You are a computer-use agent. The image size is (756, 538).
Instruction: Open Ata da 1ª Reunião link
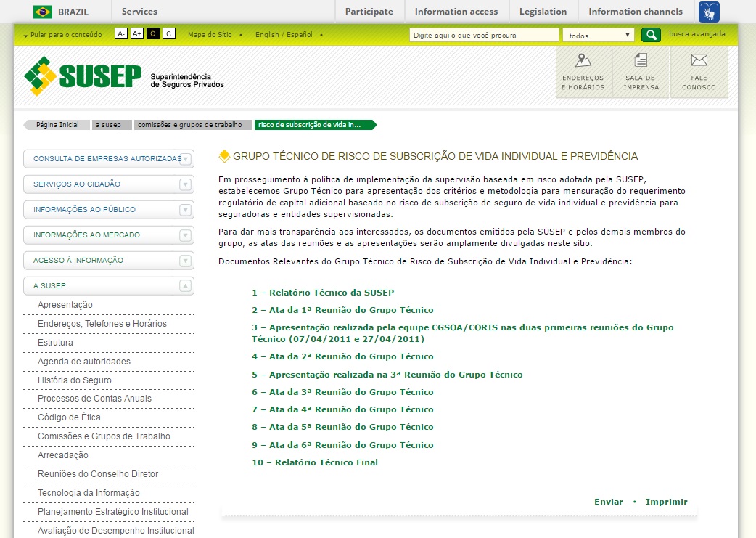click(x=342, y=310)
